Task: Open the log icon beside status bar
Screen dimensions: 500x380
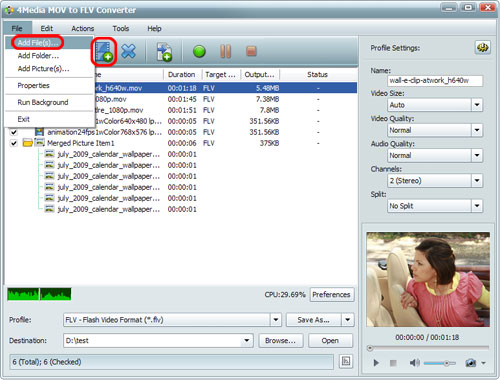Action: tap(346, 361)
